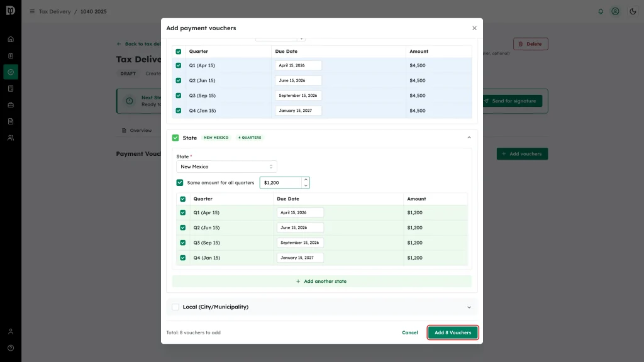Expand the Local (City/Municipality) section chevron
The height and width of the screenshot is (362, 644).
[x=469, y=307]
